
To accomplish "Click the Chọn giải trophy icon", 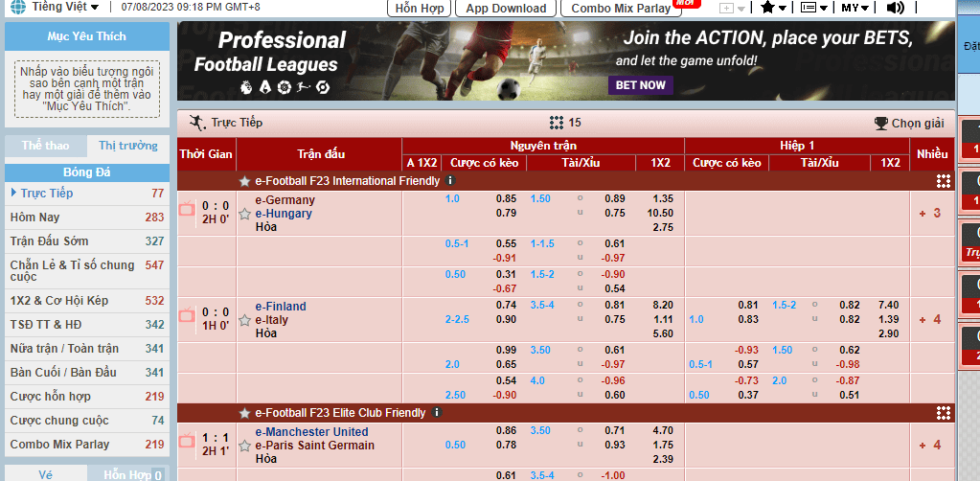I will tap(881, 124).
